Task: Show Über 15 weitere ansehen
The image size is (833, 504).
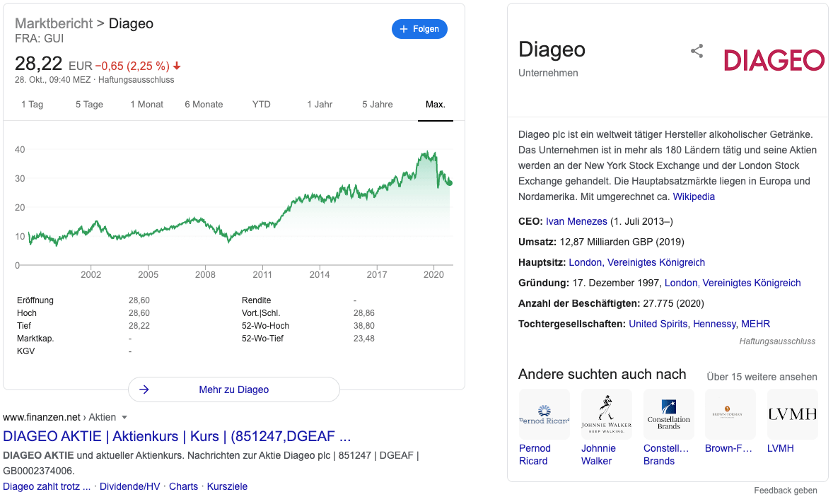Action: 762,377
